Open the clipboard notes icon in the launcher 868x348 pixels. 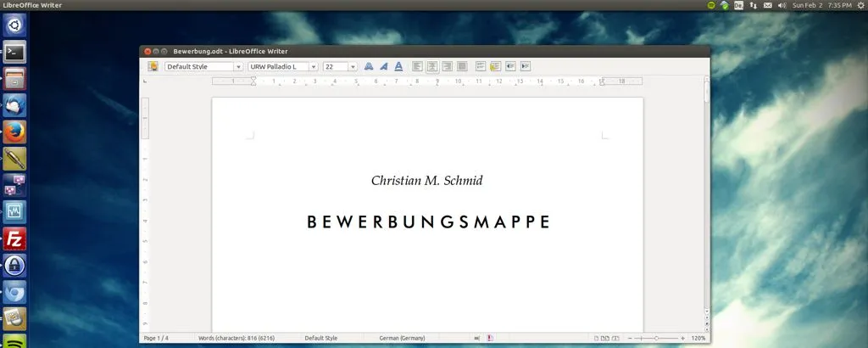pyautogui.click(x=14, y=318)
